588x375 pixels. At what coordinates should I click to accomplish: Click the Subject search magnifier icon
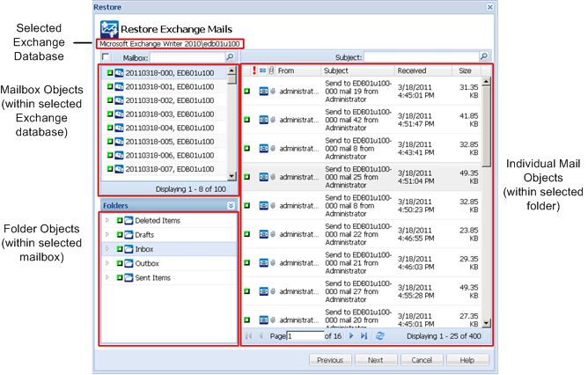pyautogui.click(x=483, y=56)
